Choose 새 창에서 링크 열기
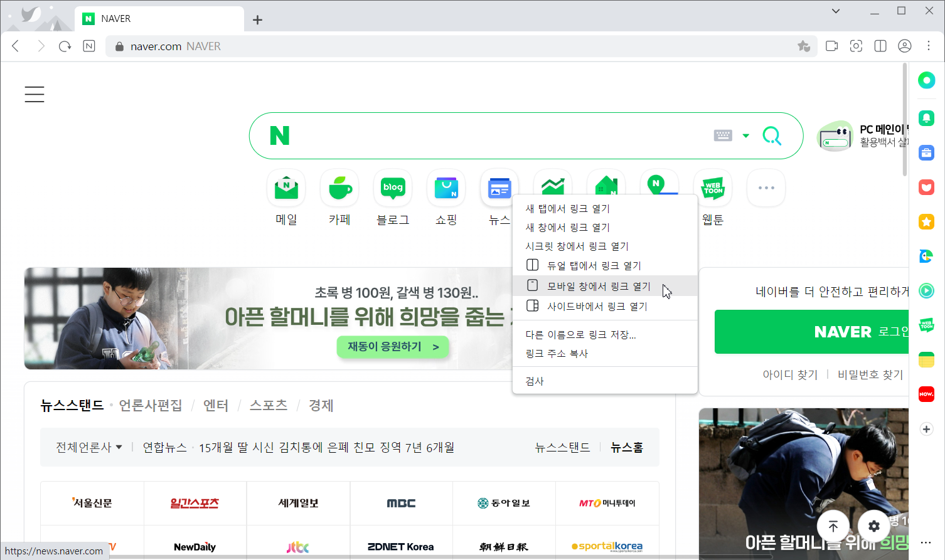Viewport: 945px width, 560px height. (x=605, y=227)
